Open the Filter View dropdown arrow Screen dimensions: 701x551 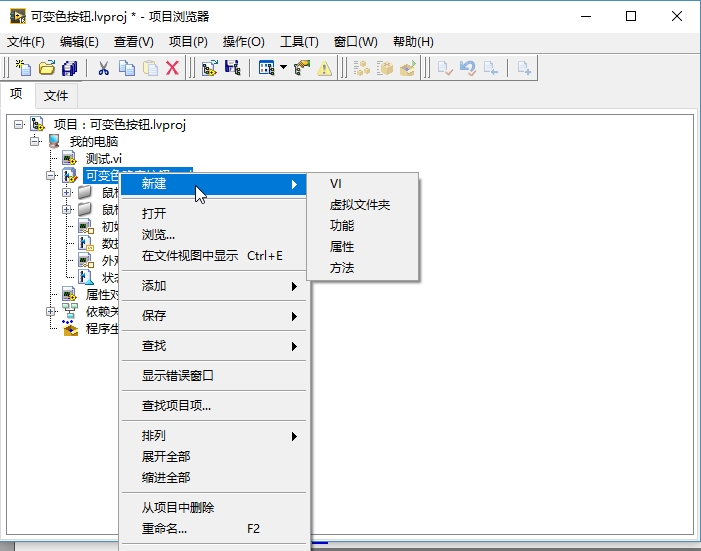pos(283,68)
